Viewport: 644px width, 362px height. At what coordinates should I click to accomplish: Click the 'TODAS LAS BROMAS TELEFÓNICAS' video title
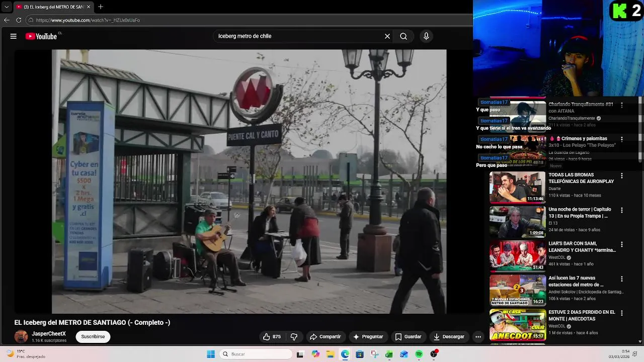click(581, 178)
